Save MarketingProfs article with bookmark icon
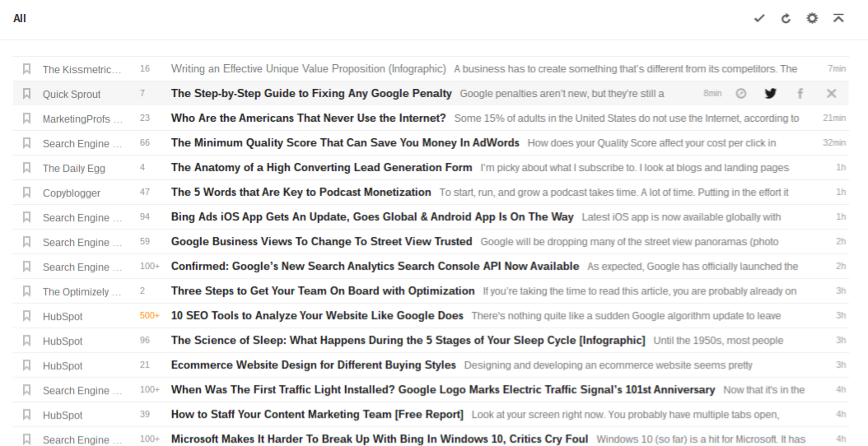868x446 pixels. click(26, 118)
